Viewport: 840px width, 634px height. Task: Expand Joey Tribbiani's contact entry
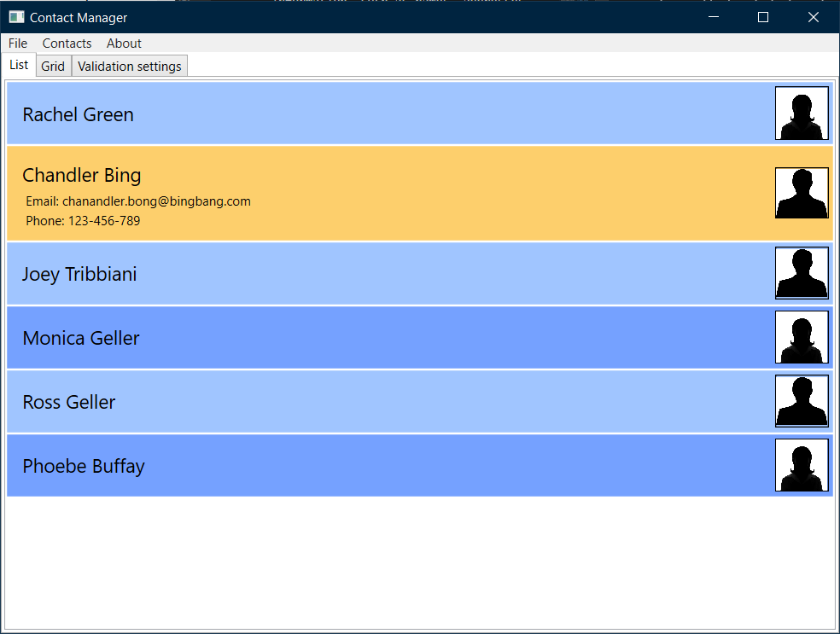(x=79, y=274)
